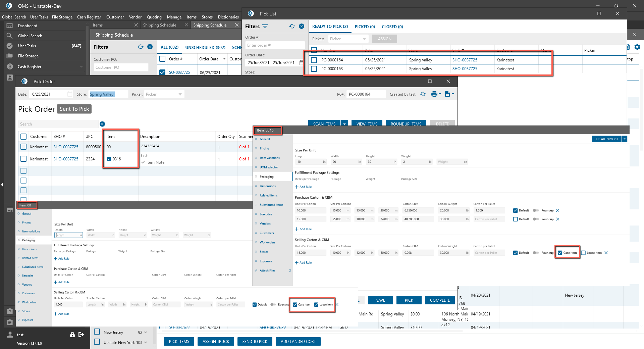Expand the SCAN ITEMS dropdown arrow

344,124
